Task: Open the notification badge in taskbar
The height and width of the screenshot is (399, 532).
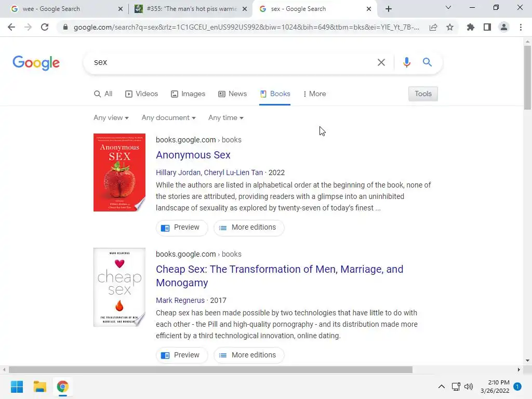Action: pyautogui.click(x=517, y=387)
